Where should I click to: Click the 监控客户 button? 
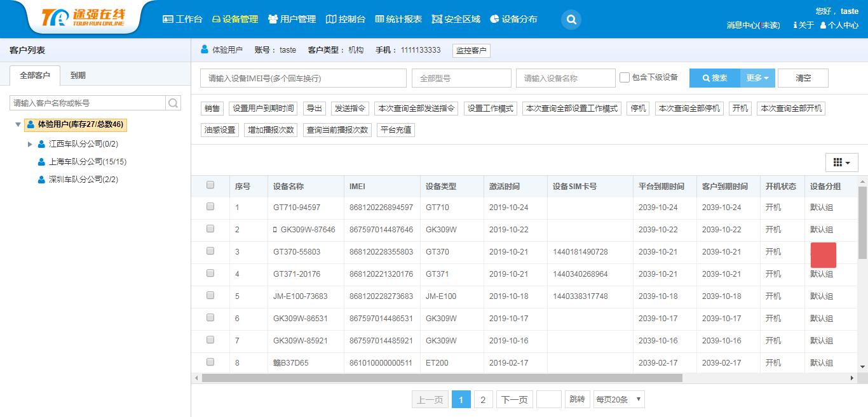pos(471,51)
